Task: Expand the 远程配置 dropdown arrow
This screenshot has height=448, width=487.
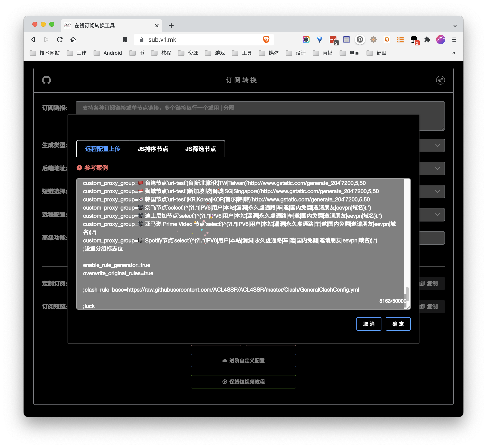Action: click(x=437, y=215)
